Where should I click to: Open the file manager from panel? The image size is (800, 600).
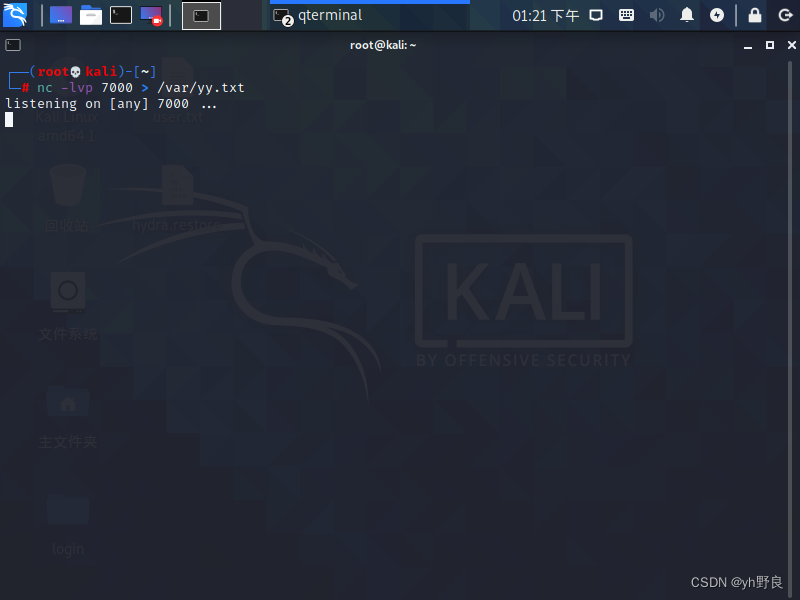click(91, 15)
